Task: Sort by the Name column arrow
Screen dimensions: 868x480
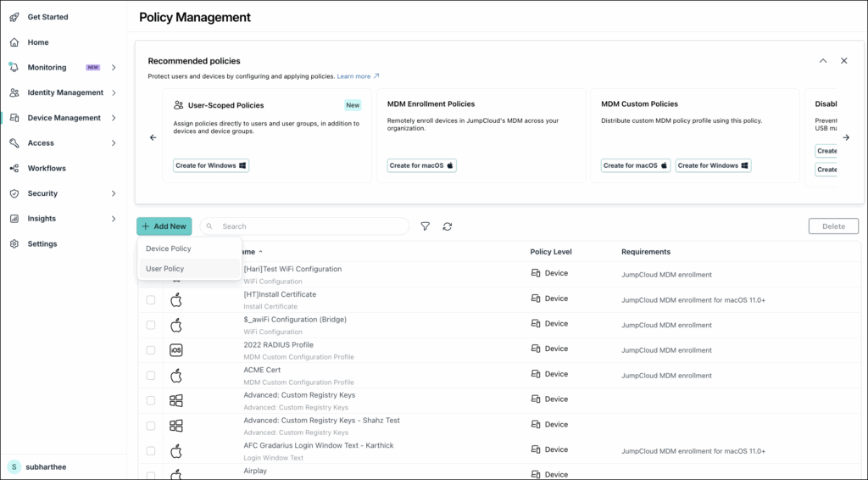Action: (x=261, y=252)
